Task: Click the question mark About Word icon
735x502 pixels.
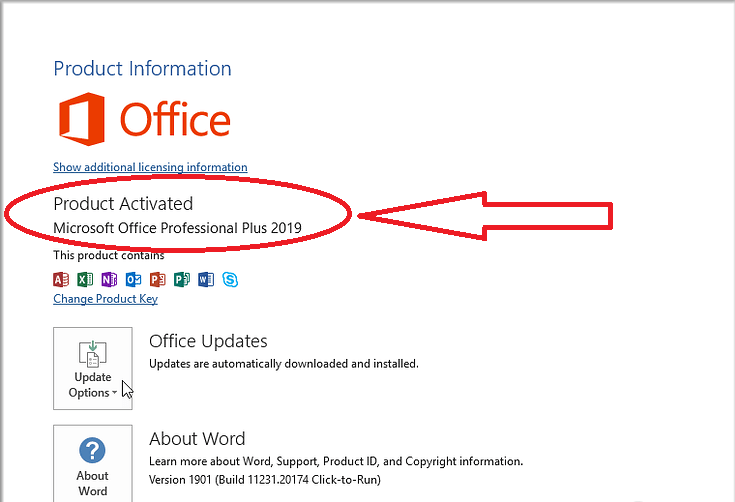Action: click(x=92, y=450)
